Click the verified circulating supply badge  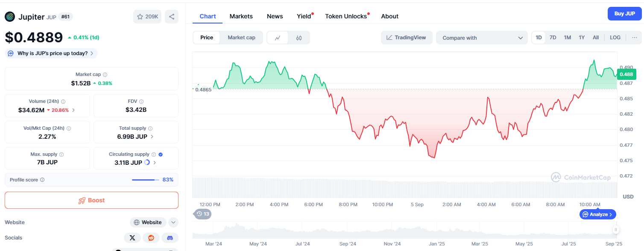click(161, 155)
